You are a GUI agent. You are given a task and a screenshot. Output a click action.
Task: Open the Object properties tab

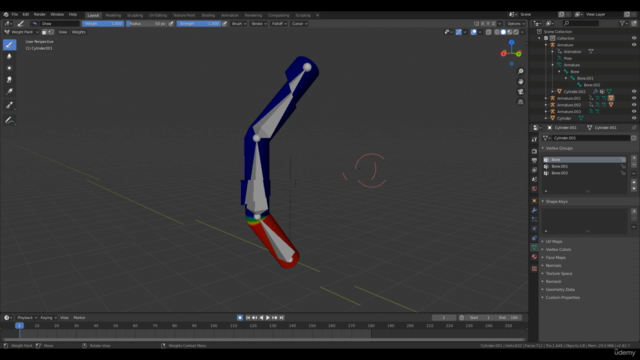[x=534, y=201]
